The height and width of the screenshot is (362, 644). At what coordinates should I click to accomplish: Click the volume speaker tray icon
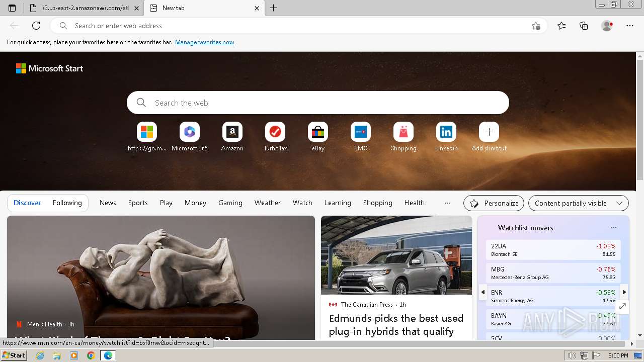[x=572, y=355]
